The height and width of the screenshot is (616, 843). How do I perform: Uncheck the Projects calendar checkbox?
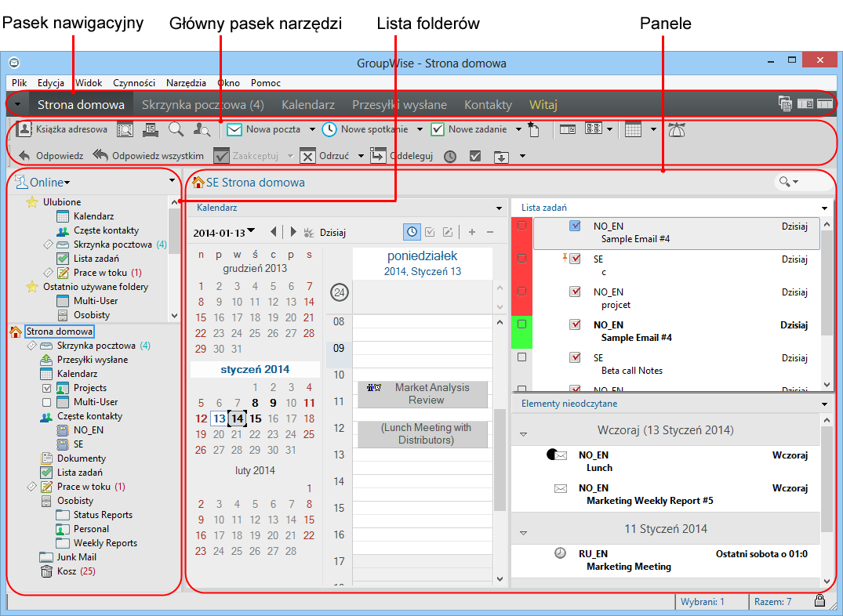point(47,388)
